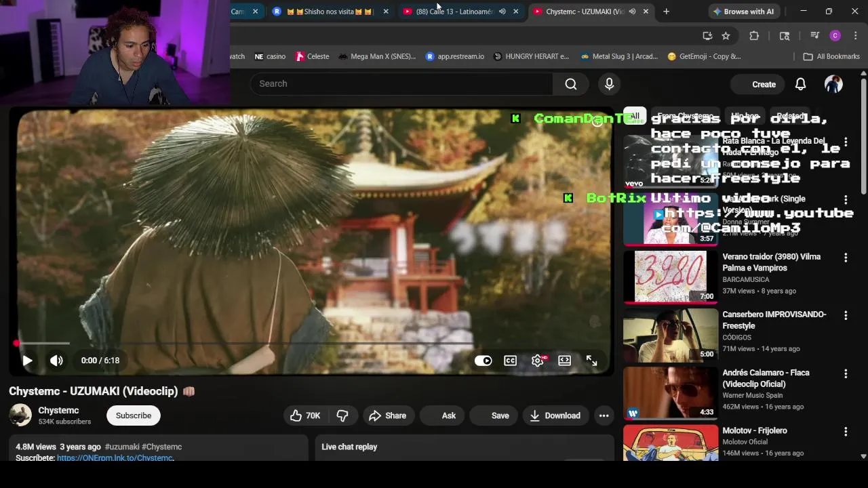This screenshot has height=488, width=868.
Task: Open the YouTube account avatar menu
Action: [x=833, y=84]
